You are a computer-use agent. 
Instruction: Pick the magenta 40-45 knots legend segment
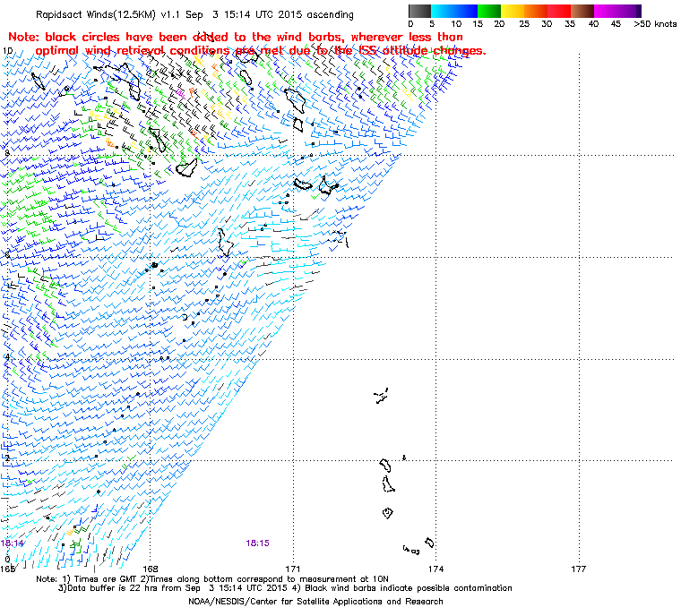pyautogui.click(x=606, y=11)
